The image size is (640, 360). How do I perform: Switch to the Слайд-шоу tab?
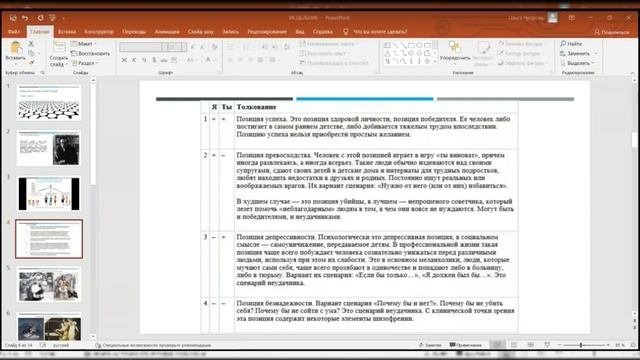click(x=201, y=31)
